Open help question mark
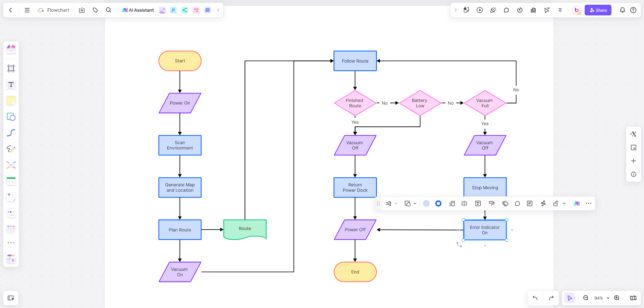Image resolution: width=644 pixels, height=308 pixels. point(633,10)
